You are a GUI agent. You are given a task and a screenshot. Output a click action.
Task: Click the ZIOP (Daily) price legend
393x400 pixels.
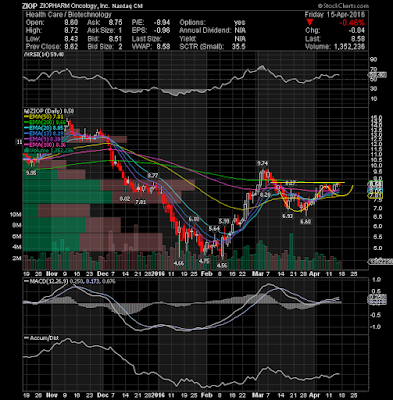(x=49, y=111)
